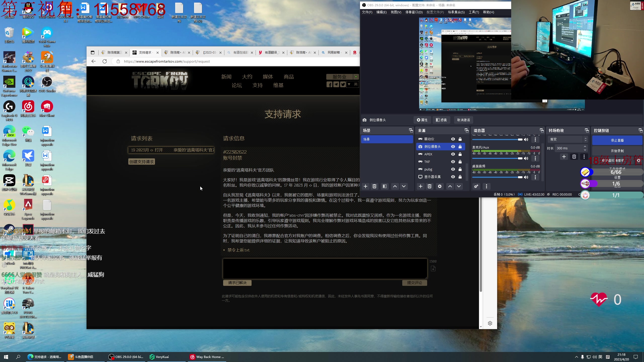
Task: Toggle visibility of 眼动仪 source
Action: pos(453,139)
